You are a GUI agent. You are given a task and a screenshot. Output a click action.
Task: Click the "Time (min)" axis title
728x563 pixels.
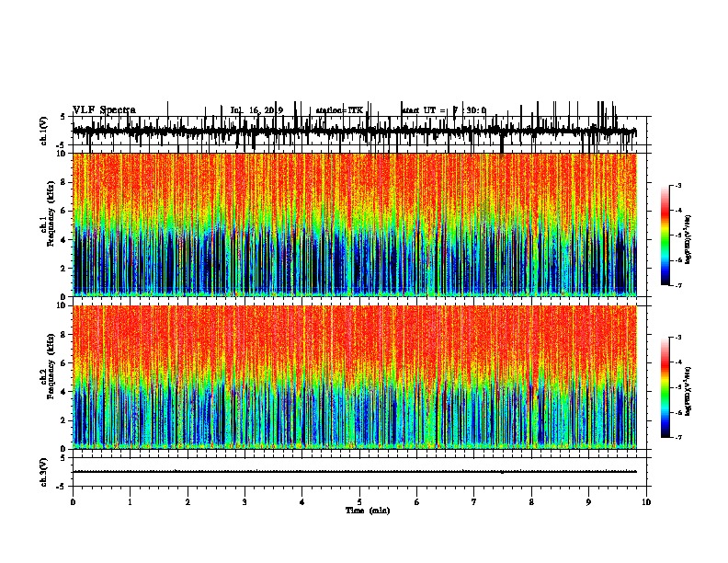pyautogui.click(x=368, y=511)
